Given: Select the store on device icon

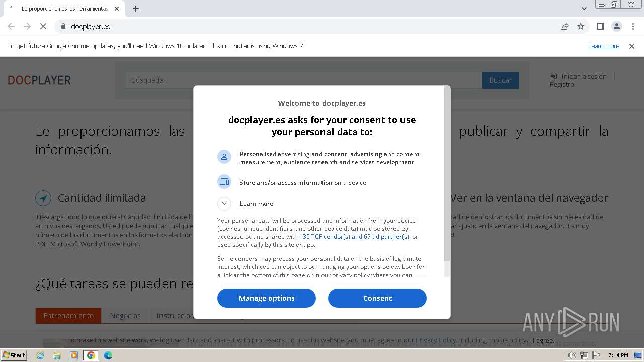Looking at the screenshot, I should (224, 182).
